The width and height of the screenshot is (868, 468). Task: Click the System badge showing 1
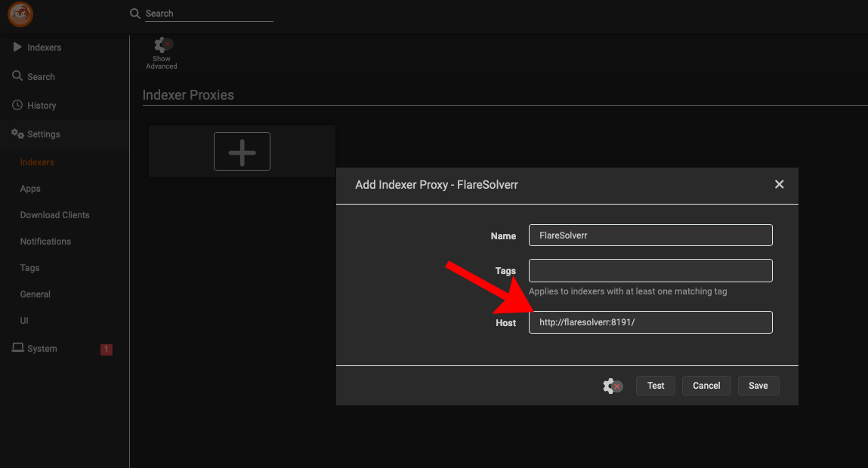tap(107, 349)
